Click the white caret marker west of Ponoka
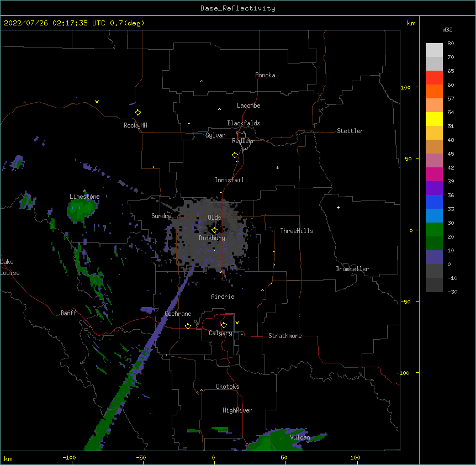The image size is (476, 465). click(x=202, y=81)
